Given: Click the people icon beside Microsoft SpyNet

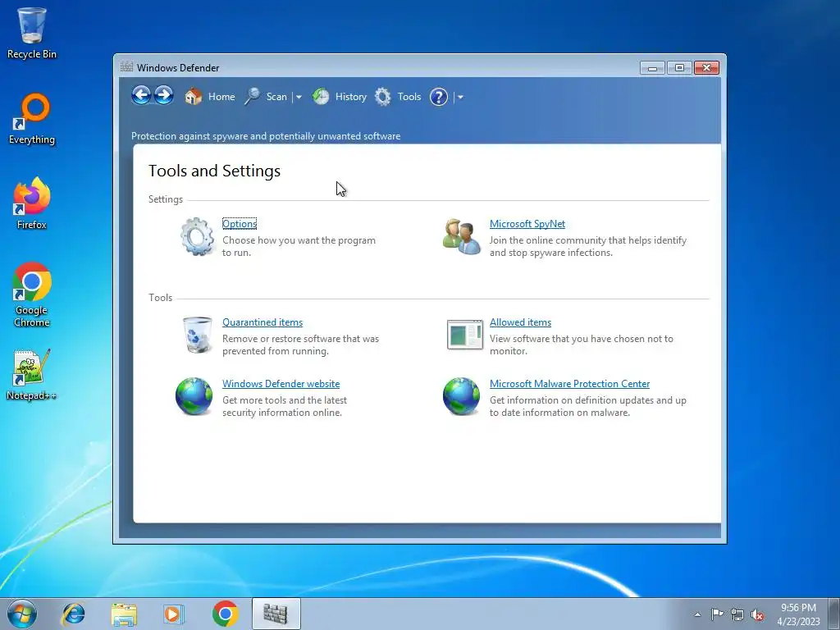Looking at the screenshot, I should pyautogui.click(x=462, y=236).
